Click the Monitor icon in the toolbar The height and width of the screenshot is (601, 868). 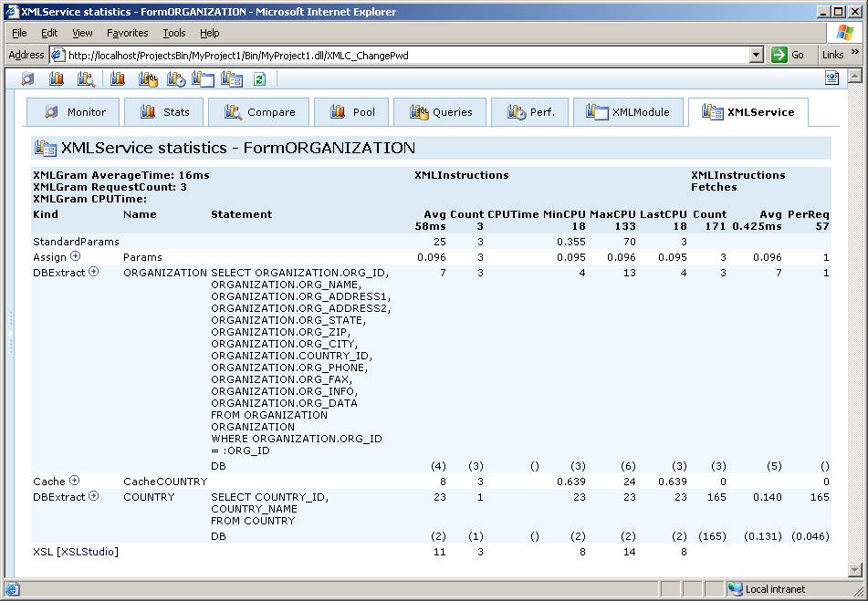[27, 79]
